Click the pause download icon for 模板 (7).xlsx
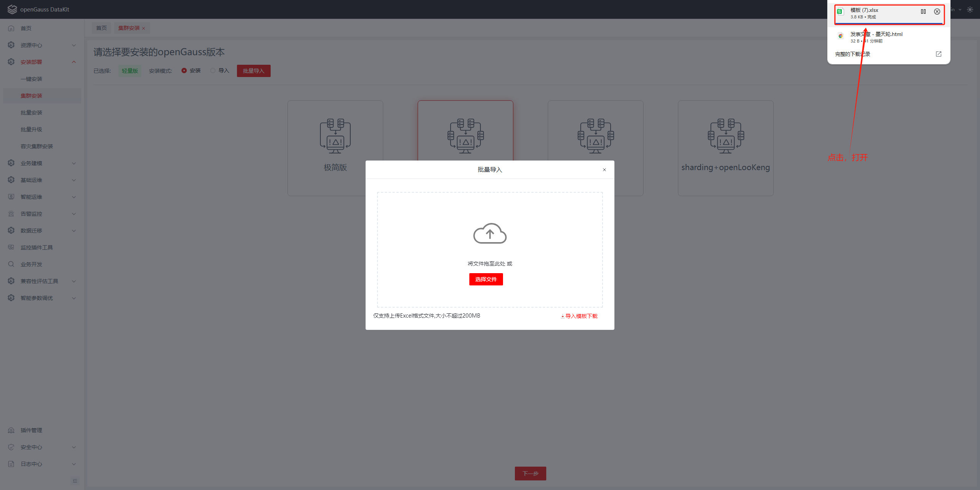The image size is (980, 490). tap(923, 11)
